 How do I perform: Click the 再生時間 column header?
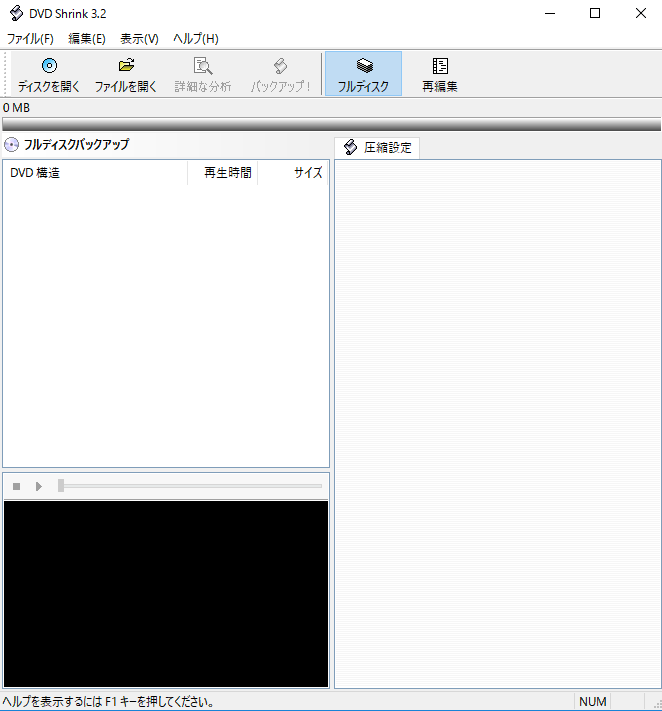223,172
